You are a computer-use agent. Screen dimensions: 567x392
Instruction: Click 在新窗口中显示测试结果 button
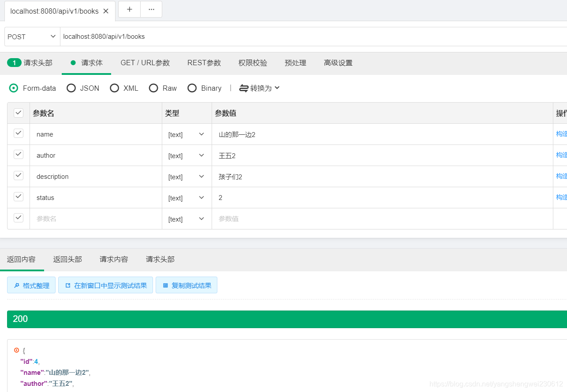pyautogui.click(x=105, y=285)
